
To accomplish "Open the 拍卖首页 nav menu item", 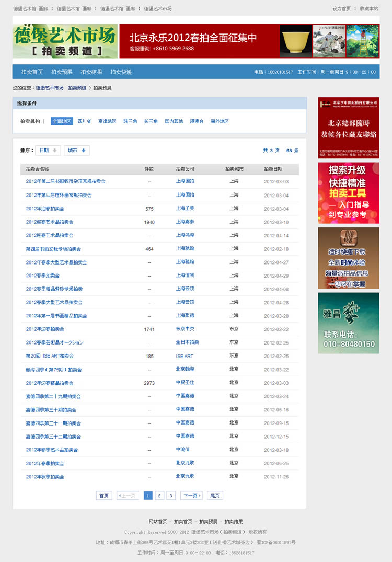I will 32,72.
